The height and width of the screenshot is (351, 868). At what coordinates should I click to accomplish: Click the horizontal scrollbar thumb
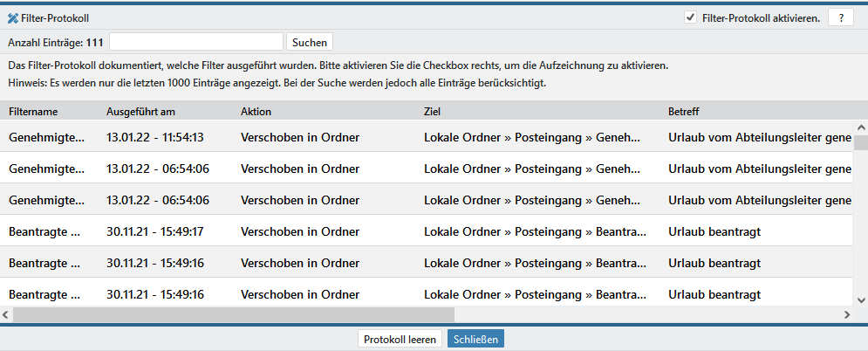234,314
